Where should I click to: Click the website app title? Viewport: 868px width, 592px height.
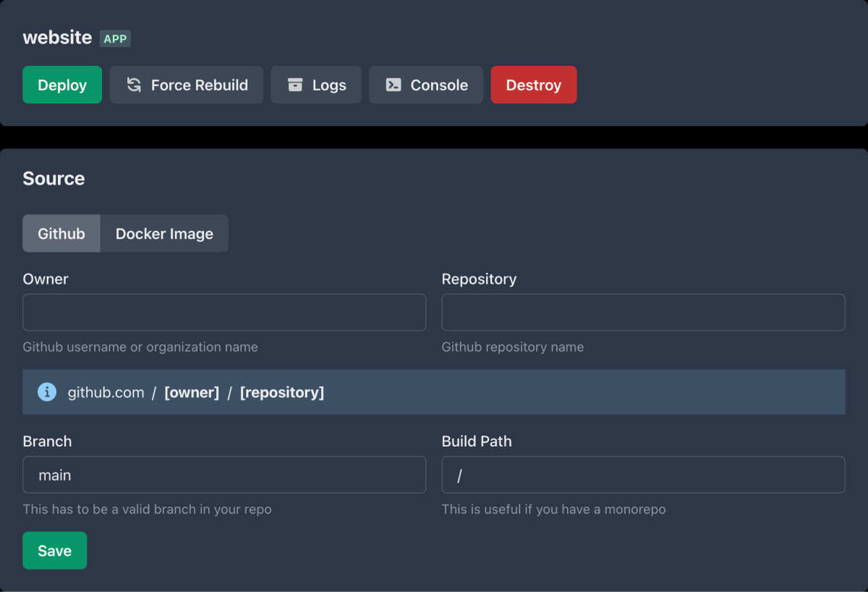(57, 38)
